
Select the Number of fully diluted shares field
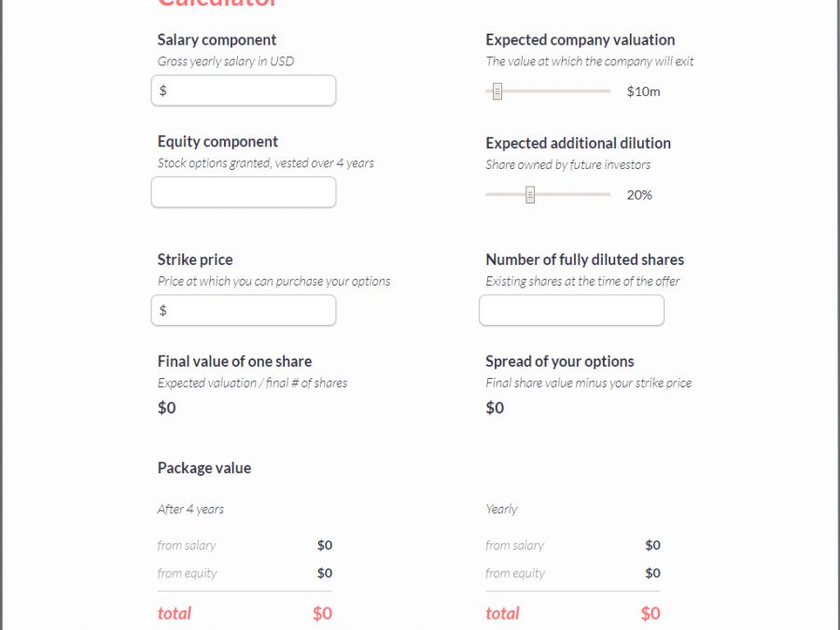click(571, 311)
